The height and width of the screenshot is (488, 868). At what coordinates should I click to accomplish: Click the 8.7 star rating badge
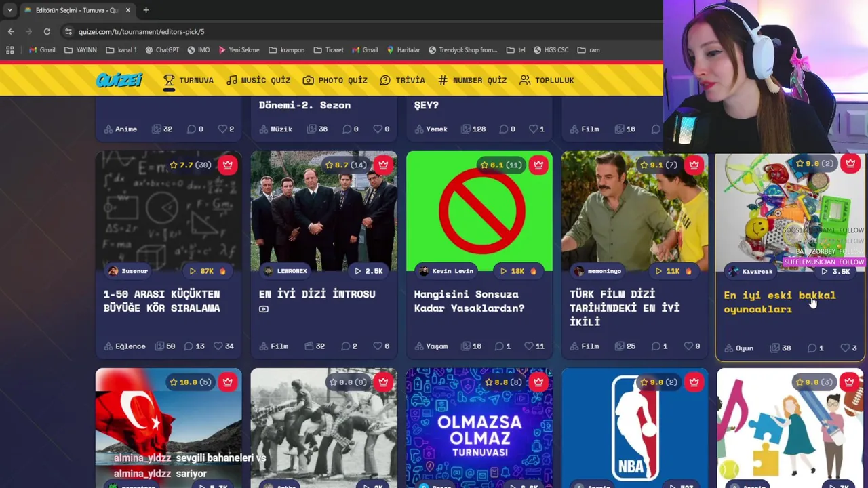(346, 165)
